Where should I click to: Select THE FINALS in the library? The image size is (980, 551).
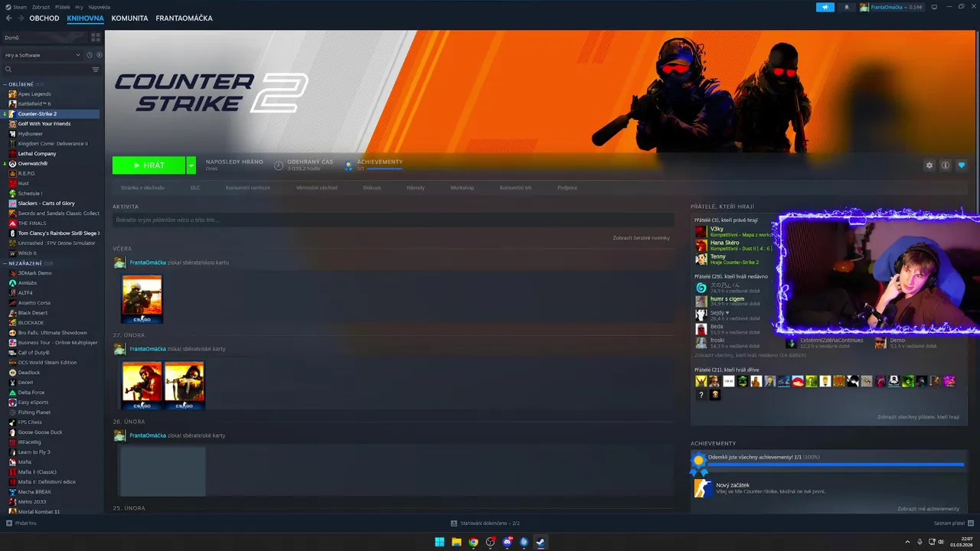pos(32,223)
